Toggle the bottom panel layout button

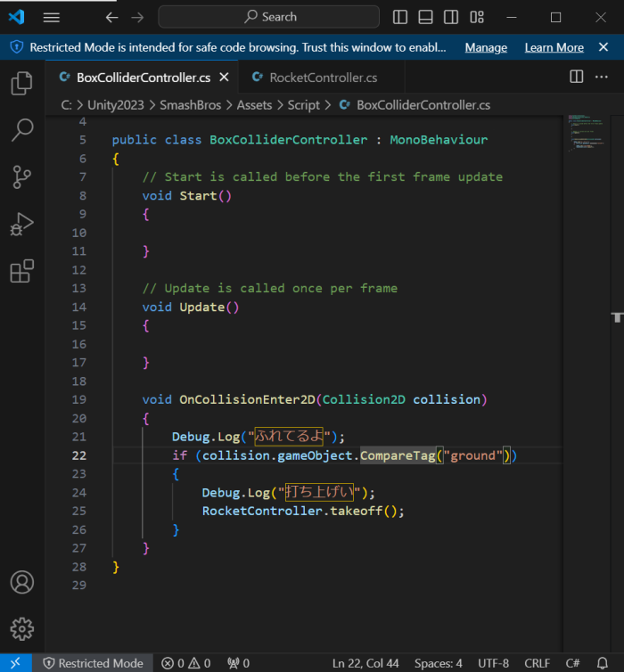[426, 17]
